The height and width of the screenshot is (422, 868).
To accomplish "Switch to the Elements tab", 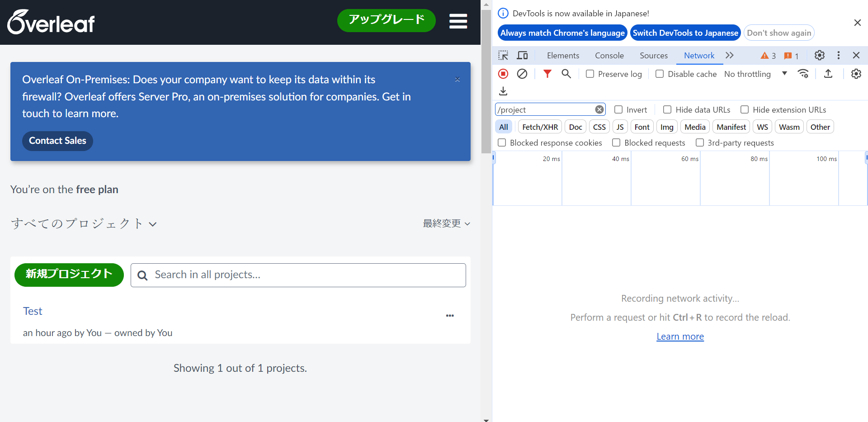I will click(563, 55).
